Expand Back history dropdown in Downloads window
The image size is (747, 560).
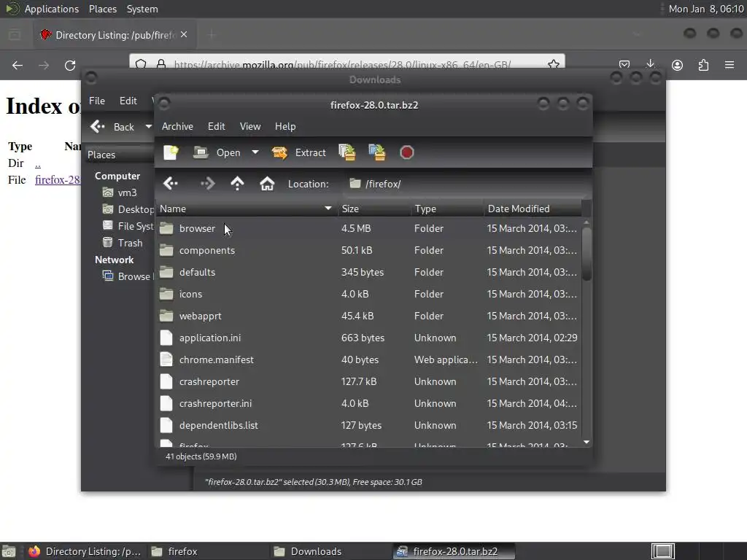148,127
